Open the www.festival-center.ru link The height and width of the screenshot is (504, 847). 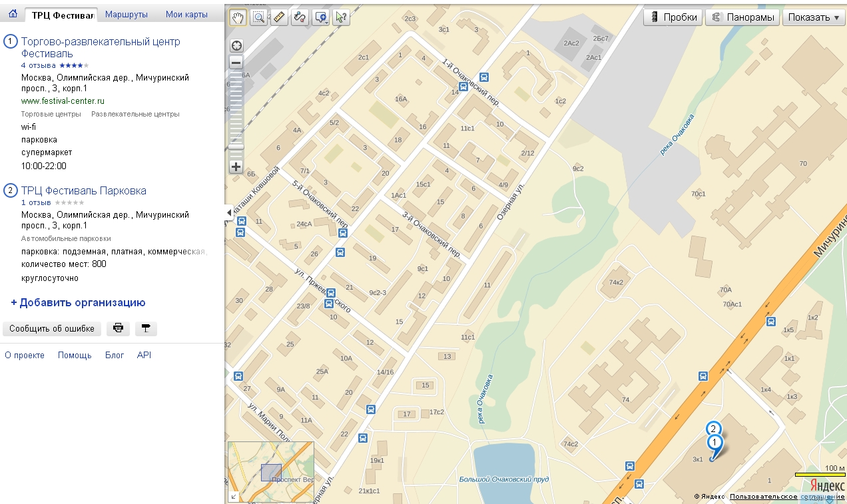(63, 101)
